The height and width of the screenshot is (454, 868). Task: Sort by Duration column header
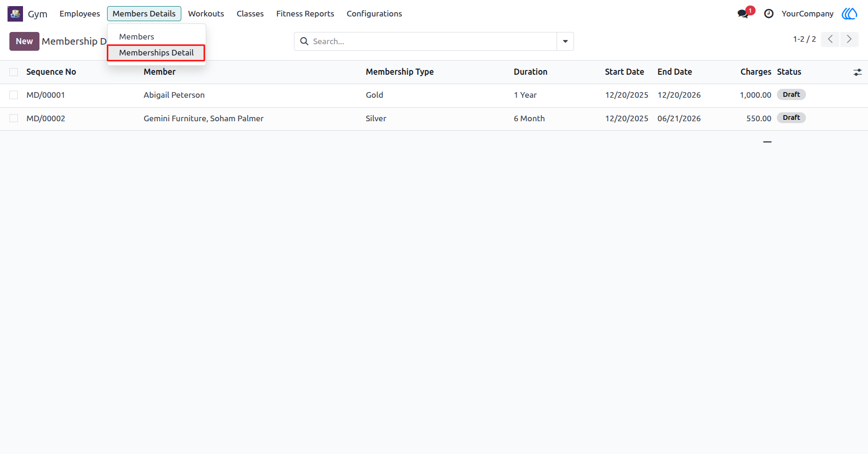click(x=531, y=72)
